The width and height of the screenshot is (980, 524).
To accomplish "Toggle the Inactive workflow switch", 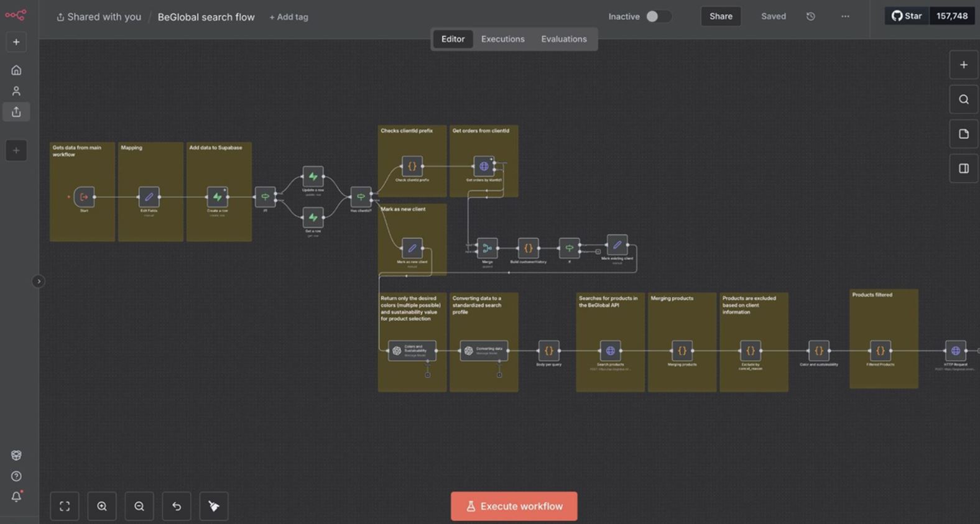I will pyautogui.click(x=657, y=17).
